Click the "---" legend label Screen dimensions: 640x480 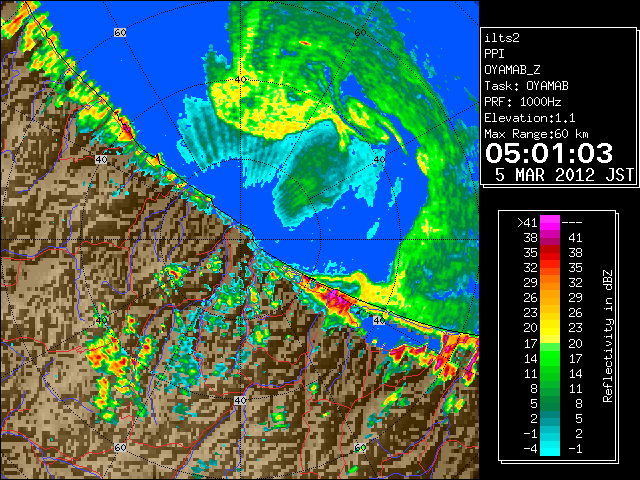pos(572,223)
